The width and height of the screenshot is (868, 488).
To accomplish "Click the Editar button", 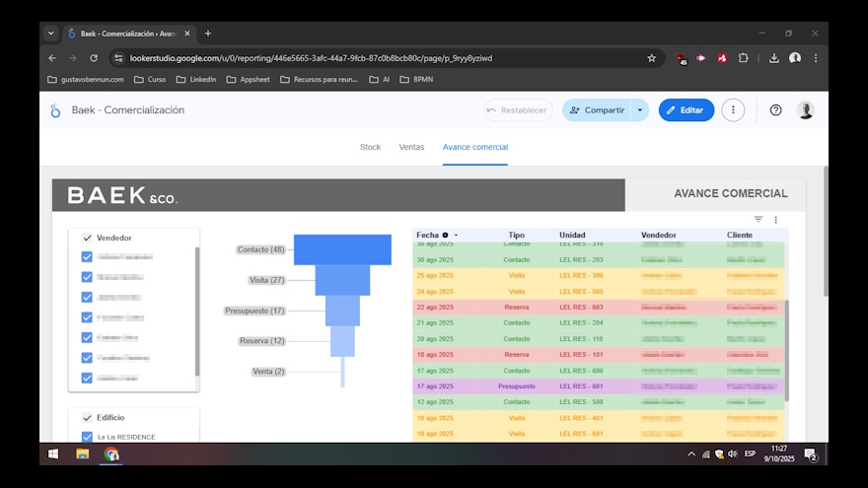I will 687,110.
